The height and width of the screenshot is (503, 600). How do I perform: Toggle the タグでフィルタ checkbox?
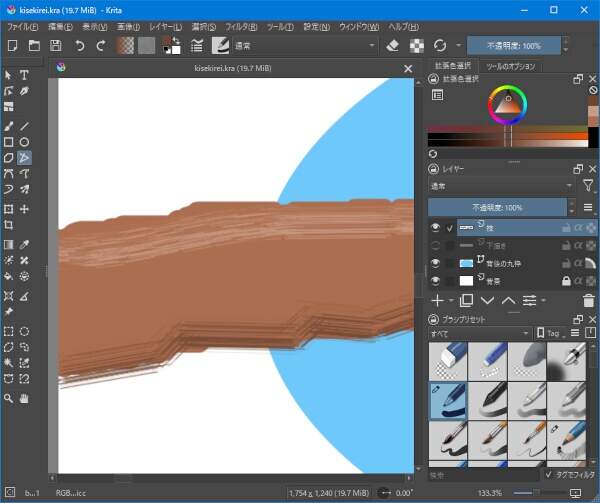(x=548, y=474)
